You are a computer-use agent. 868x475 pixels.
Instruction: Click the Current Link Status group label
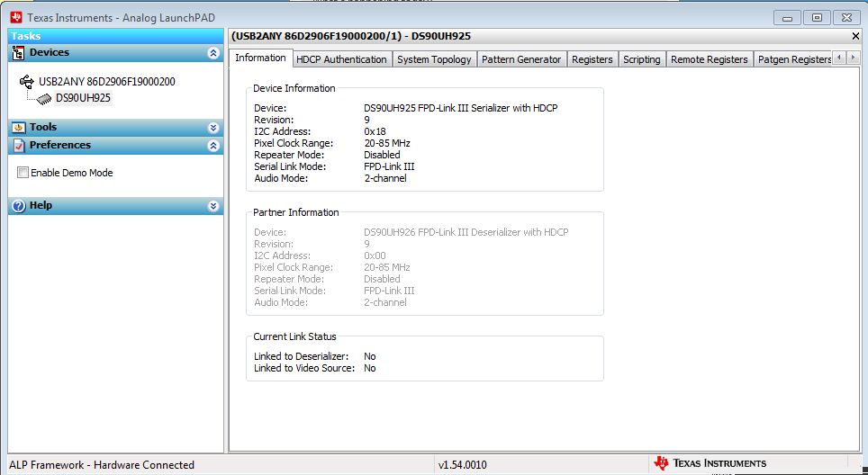point(294,336)
